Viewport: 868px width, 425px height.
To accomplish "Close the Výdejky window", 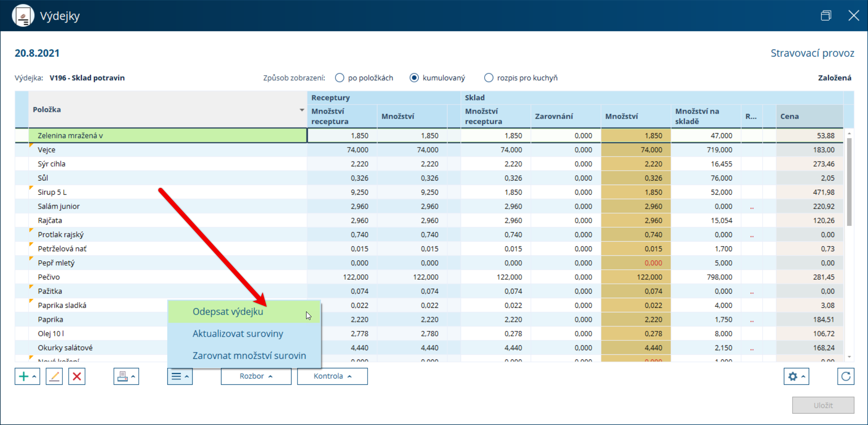I will (854, 16).
